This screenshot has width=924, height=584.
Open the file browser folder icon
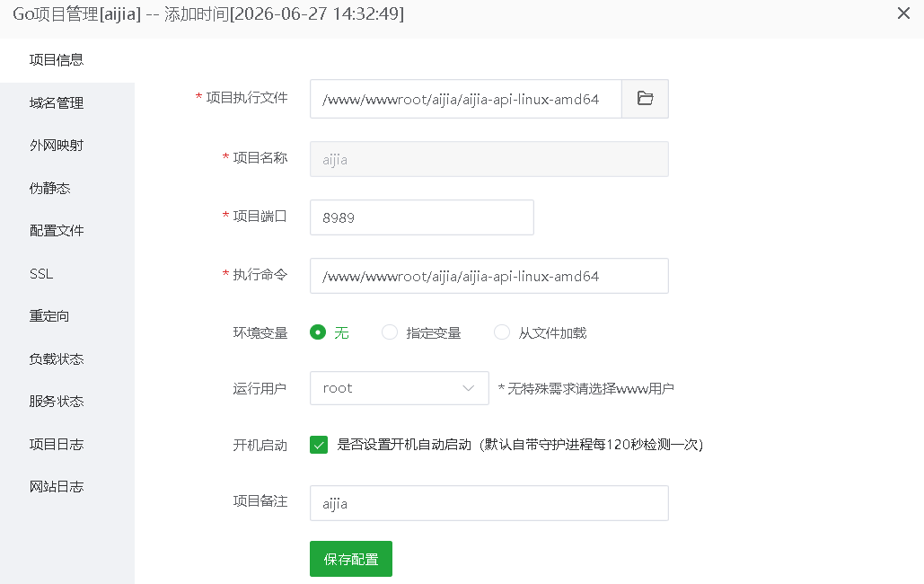[x=646, y=99]
